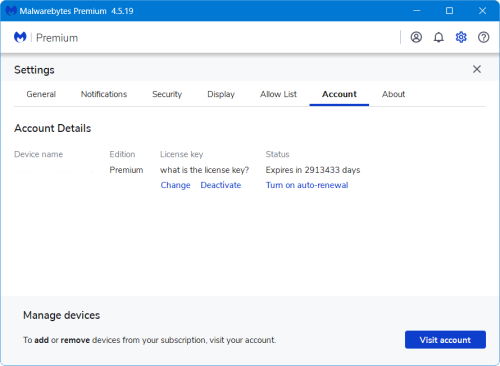Go to the Allow List tab
The width and height of the screenshot is (500, 366).
tap(278, 94)
